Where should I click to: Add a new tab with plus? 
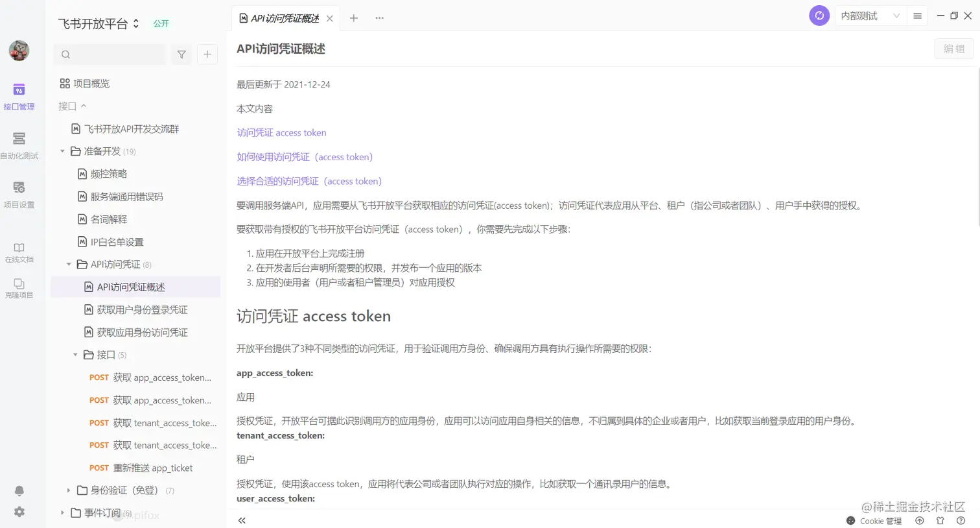tap(354, 18)
